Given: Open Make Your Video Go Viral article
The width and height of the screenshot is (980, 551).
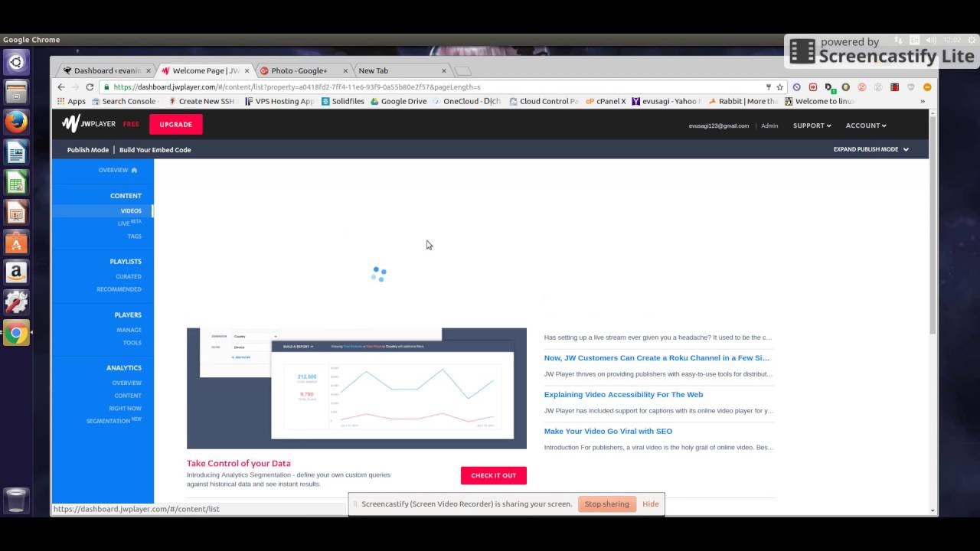Looking at the screenshot, I should 608,431.
